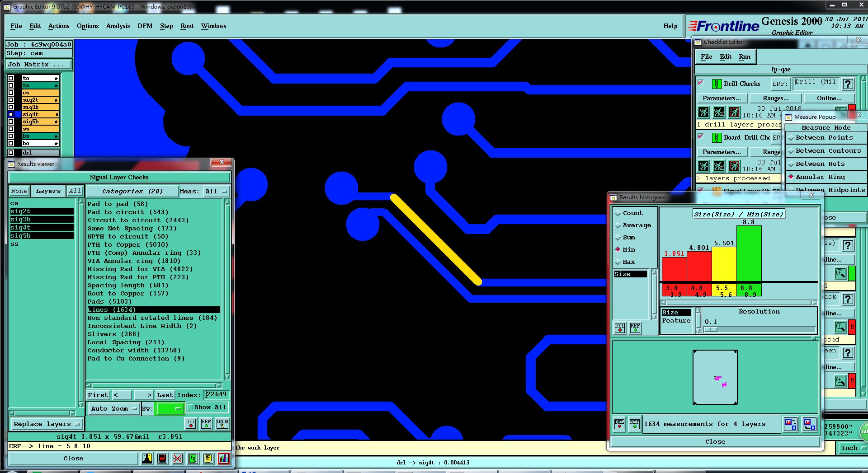Click the Board-Drill Checks green drill icon
Image resolution: width=868 pixels, height=473 pixels.
[717, 138]
